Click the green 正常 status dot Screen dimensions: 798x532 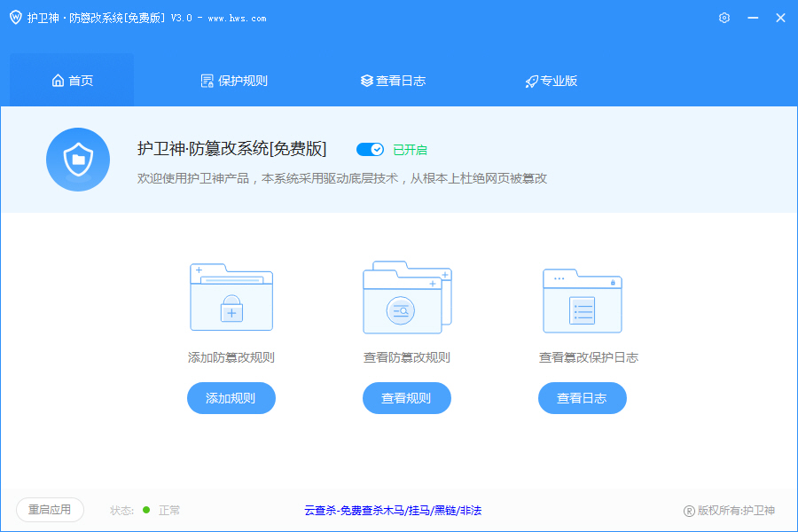146,510
